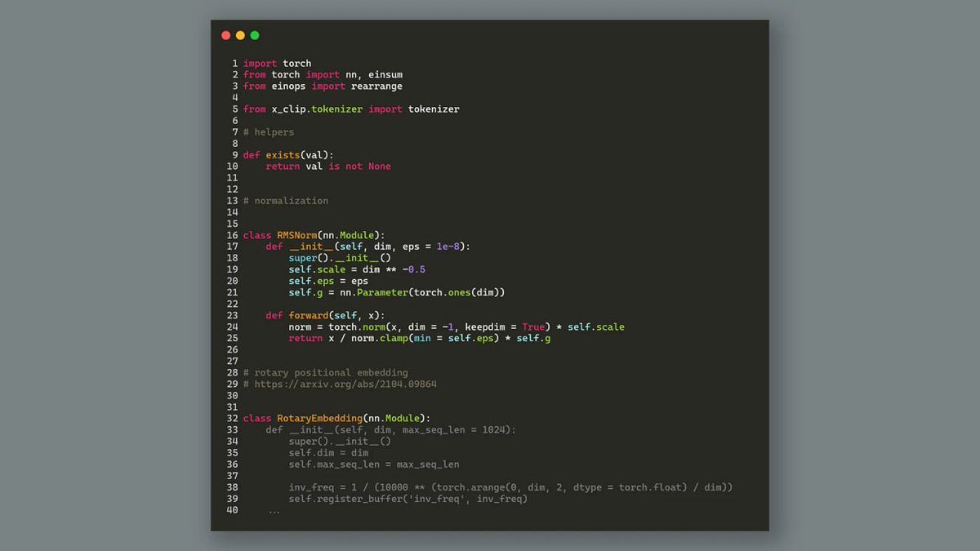Click the 'import torch' line
This screenshot has height=551, width=980.
277,63
